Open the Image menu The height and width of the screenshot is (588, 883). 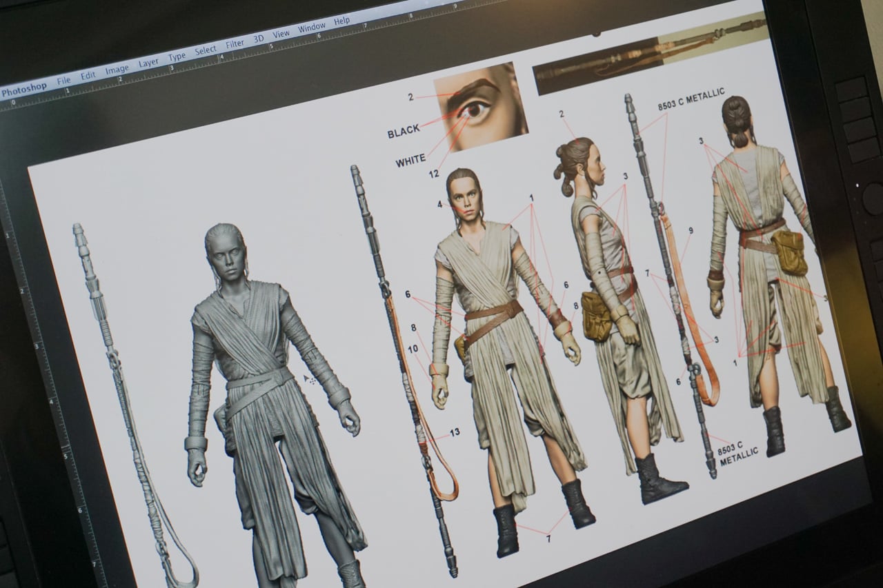117,69
